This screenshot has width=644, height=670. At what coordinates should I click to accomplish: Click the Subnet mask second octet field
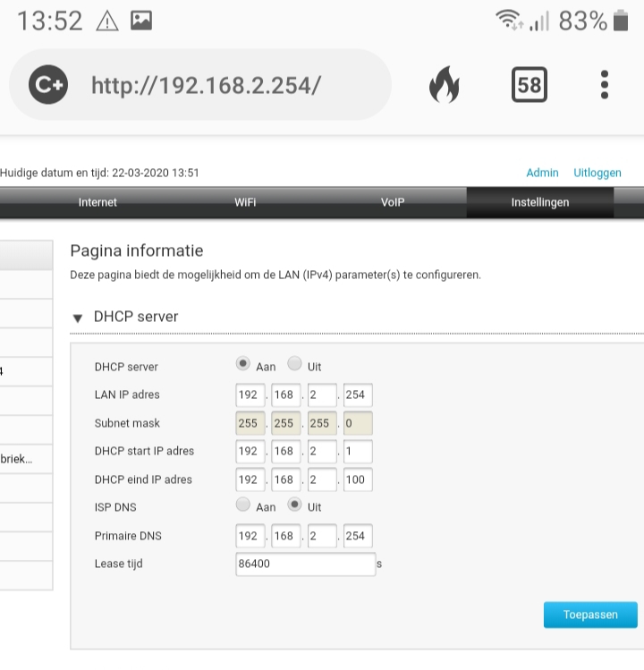[286, 423]
